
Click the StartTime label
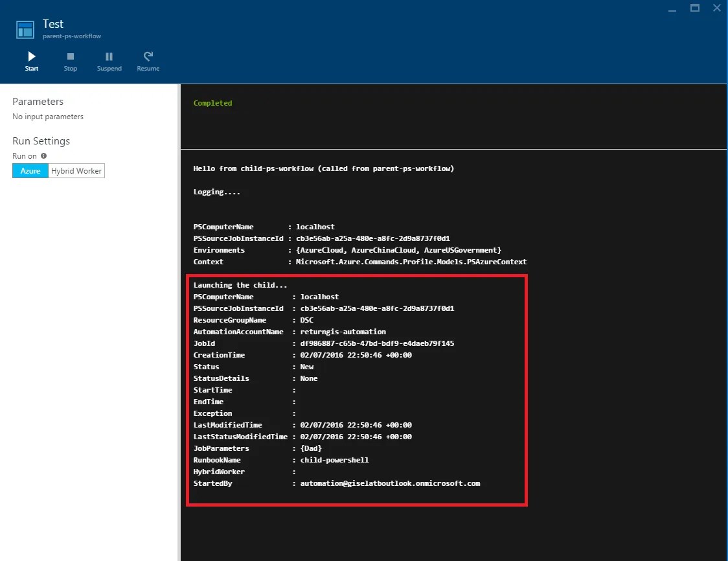(212, 390)
